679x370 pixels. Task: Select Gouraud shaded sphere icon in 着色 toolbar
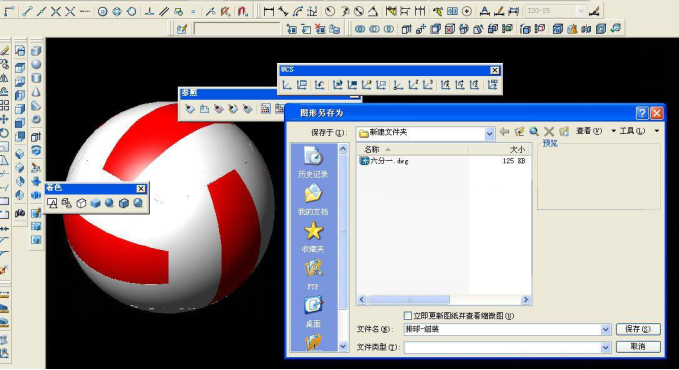(x=110, y=203)
